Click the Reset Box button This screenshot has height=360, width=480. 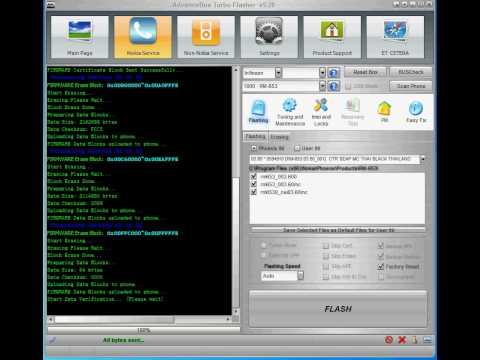365,72
